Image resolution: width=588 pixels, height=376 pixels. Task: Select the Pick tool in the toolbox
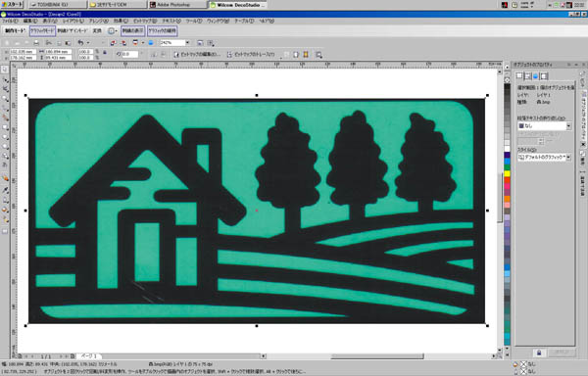(x=5, y=70)
